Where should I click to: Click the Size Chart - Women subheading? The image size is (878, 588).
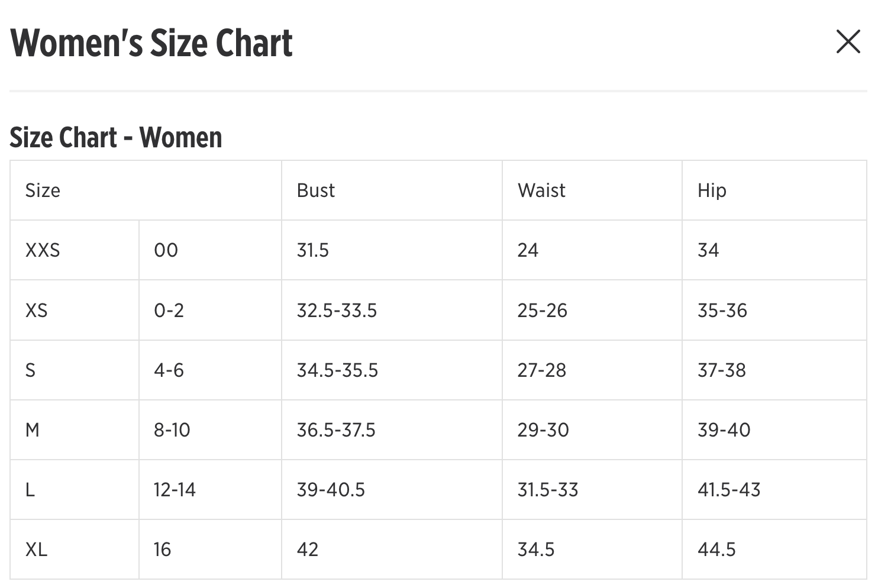[x=116, y=137]
